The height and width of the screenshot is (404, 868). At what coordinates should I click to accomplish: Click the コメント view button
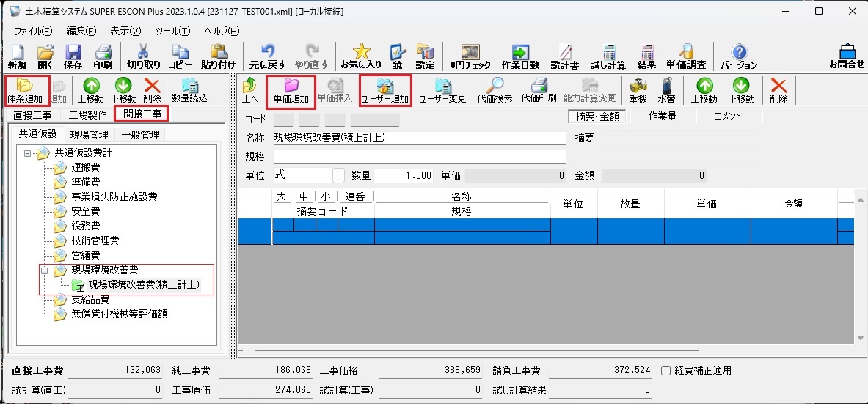[727, 116]
